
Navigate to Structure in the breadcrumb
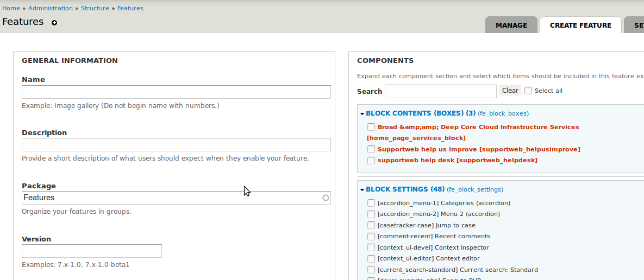pos(95,8)
